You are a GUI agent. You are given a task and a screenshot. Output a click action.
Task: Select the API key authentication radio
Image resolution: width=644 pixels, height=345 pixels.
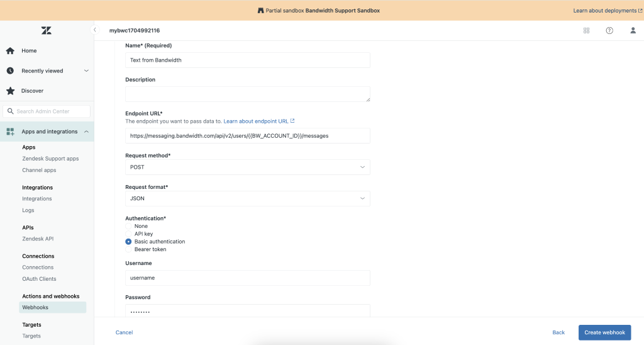coord(128,234)
